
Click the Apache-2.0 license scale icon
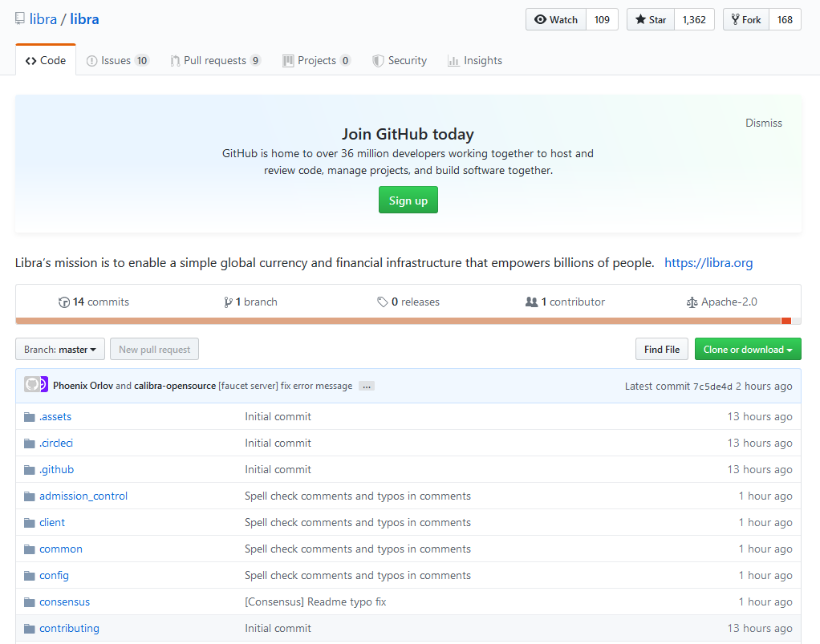point(692,302)
